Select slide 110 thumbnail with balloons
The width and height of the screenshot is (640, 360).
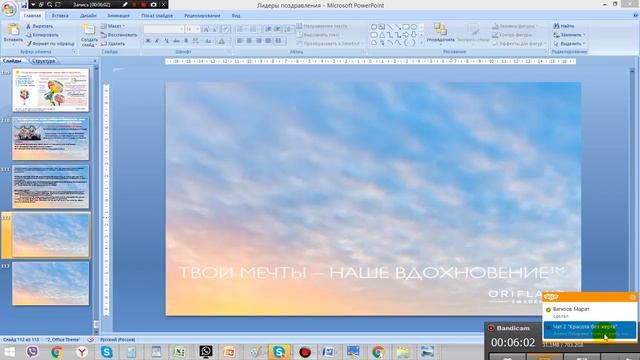(51, 90)
